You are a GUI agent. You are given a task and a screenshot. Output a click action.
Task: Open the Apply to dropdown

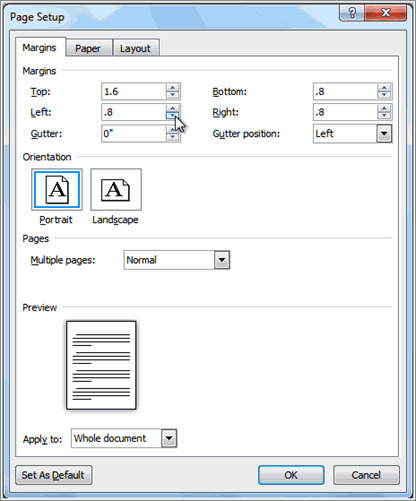click(x=169, y=438)
